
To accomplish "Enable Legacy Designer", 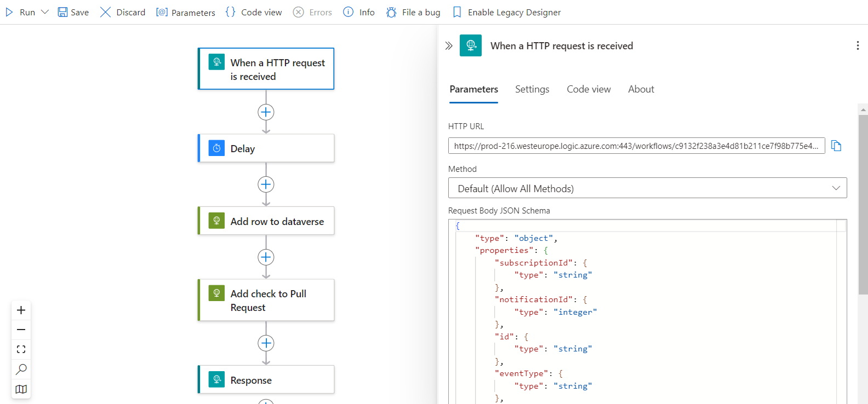I will coord(507,12).
